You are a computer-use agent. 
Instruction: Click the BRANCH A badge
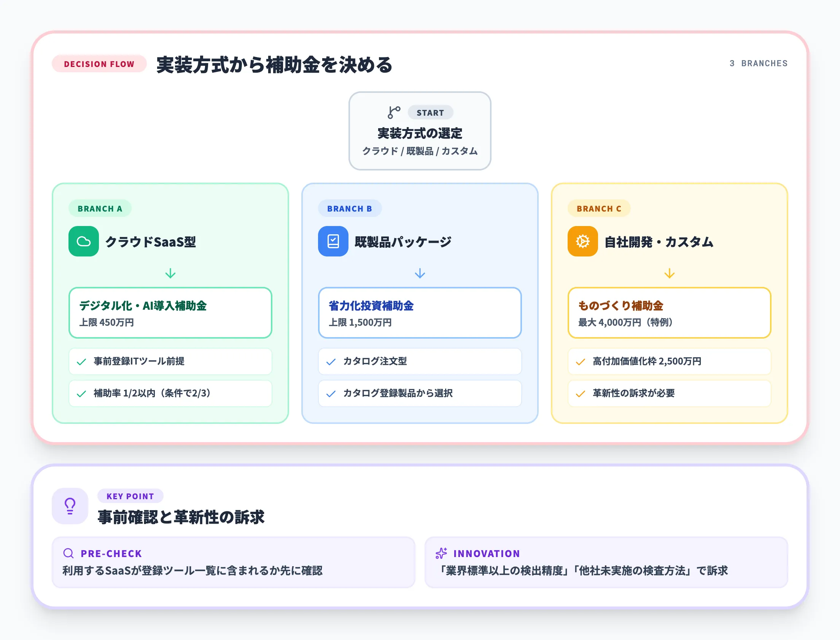100,209
